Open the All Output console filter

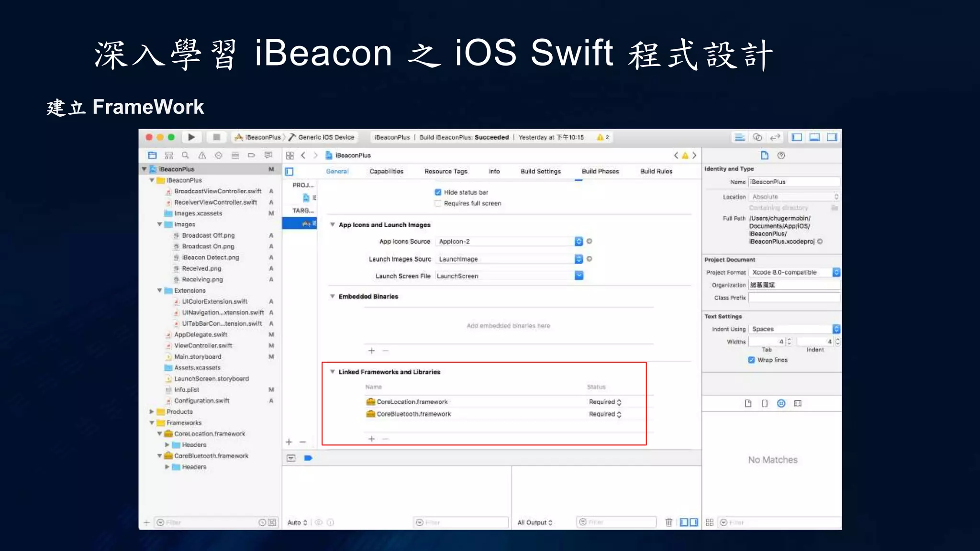(535, 522)
